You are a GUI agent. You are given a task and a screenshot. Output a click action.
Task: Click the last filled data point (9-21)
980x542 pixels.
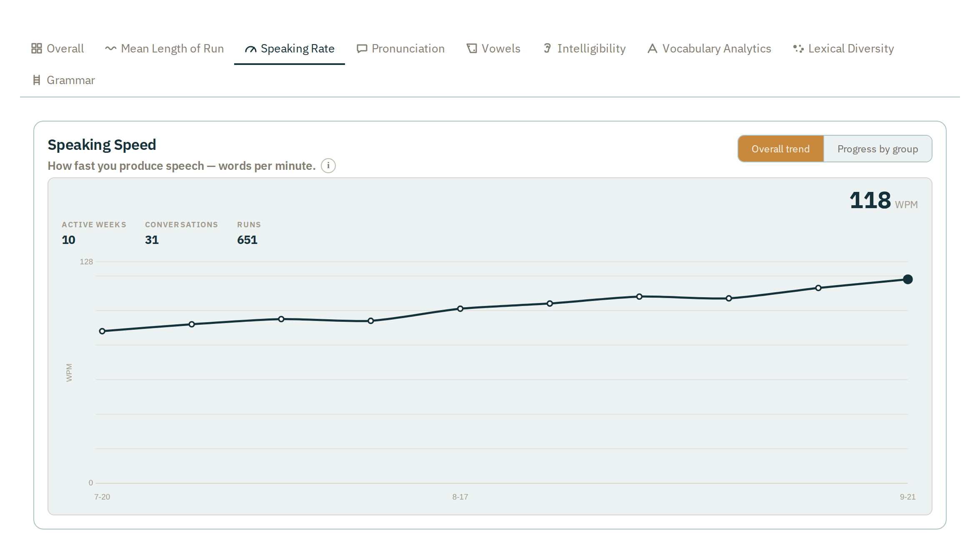click(908, 279)
